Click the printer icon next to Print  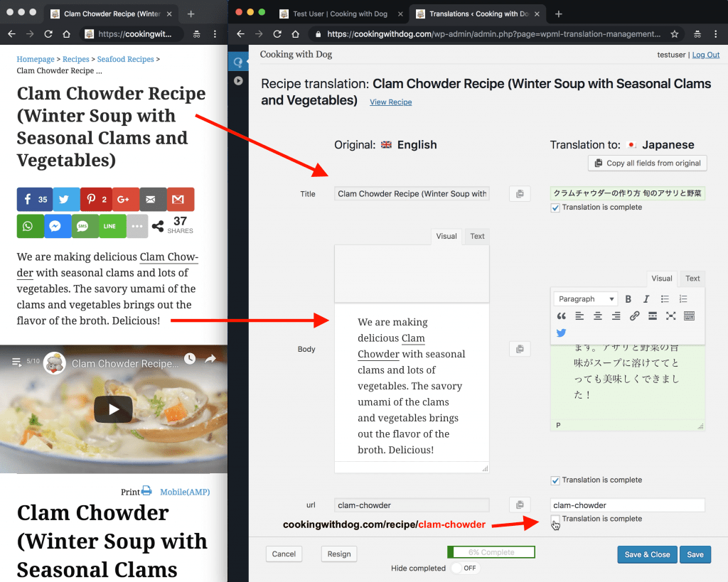[x=146, y=490]
